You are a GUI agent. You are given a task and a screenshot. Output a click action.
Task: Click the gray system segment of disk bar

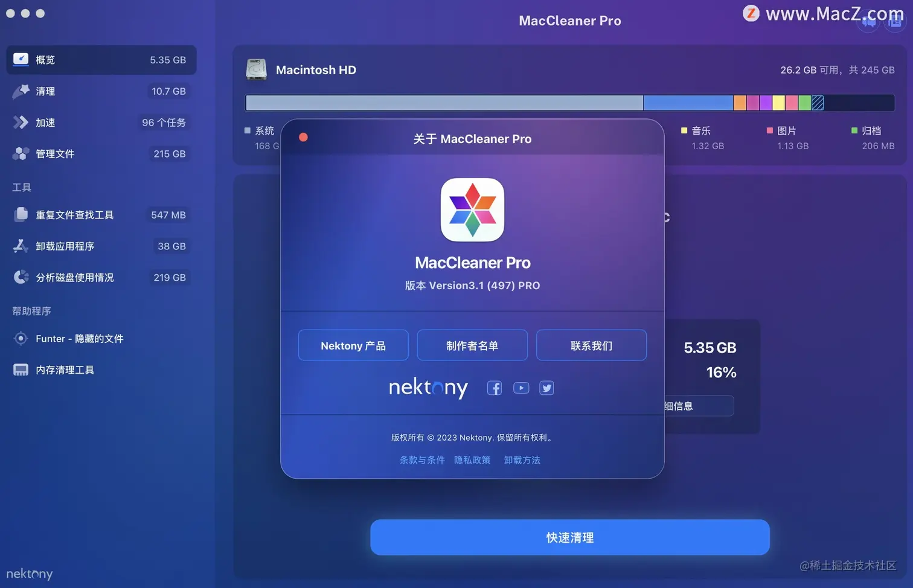tap(444, 103)
